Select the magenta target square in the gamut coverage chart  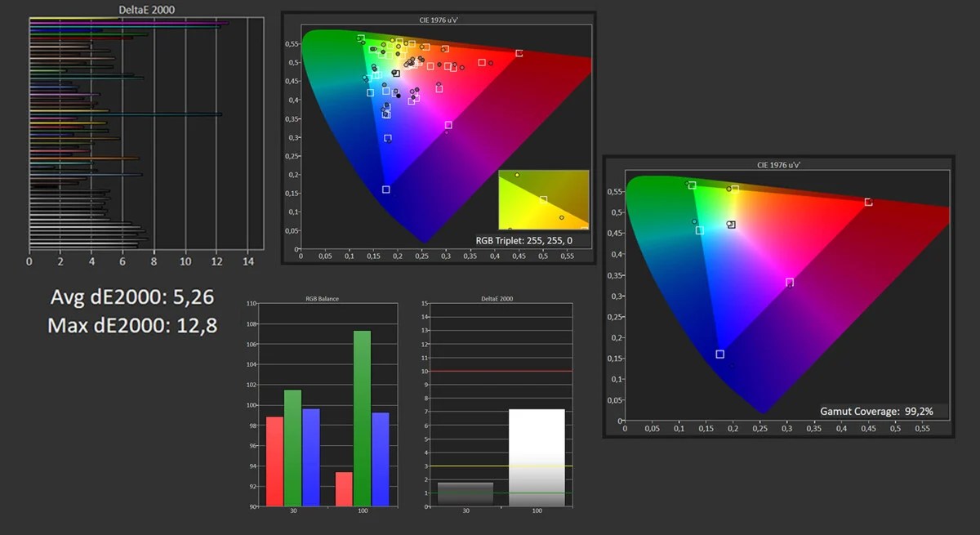point(790,282)
